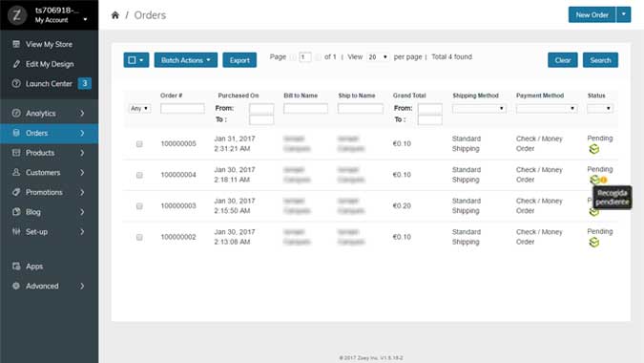Open the per page view count dropdown
The image size is (644, 363).
click(x=378, y=57)
